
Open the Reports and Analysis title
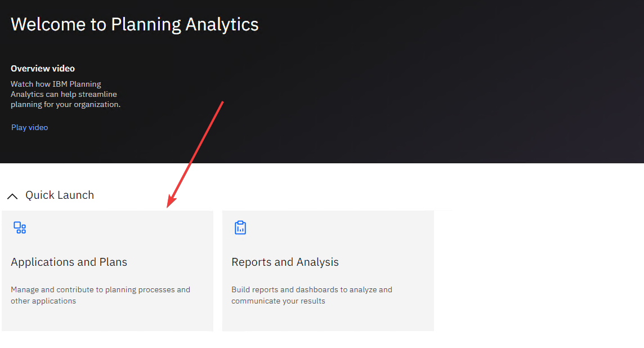tap(285, 262)
